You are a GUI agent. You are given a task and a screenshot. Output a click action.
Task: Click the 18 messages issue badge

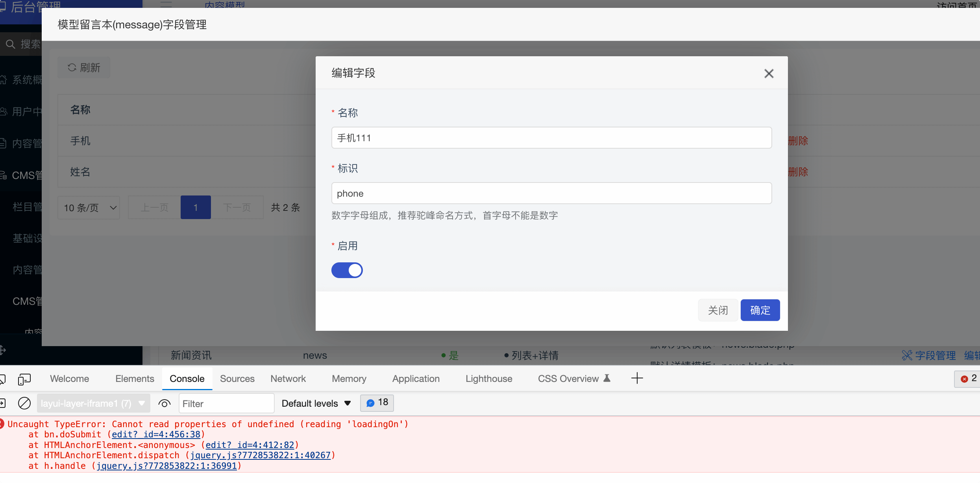(x=377, y=403)
